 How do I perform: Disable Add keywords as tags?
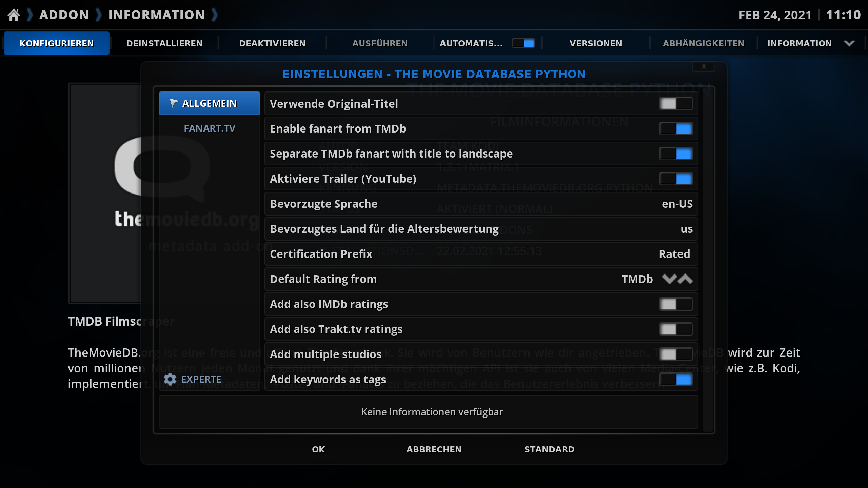pos(676,380)
